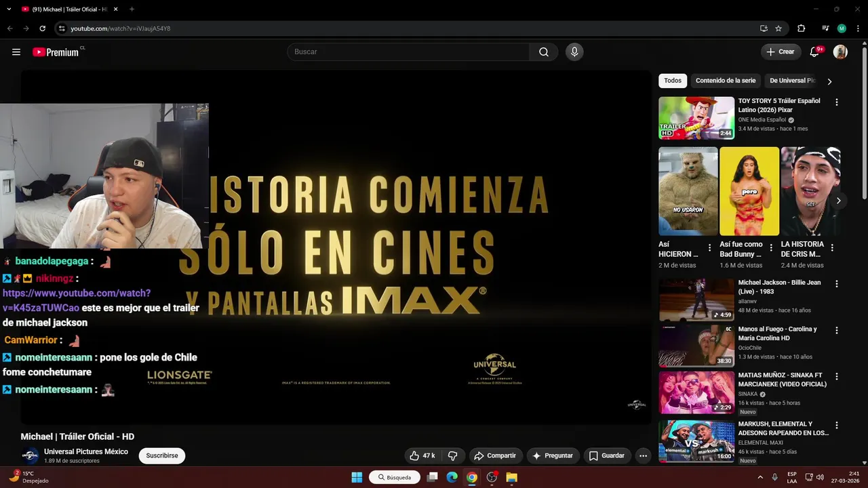Open Microsoft Edge from taskbar

[x=452, y=477]
